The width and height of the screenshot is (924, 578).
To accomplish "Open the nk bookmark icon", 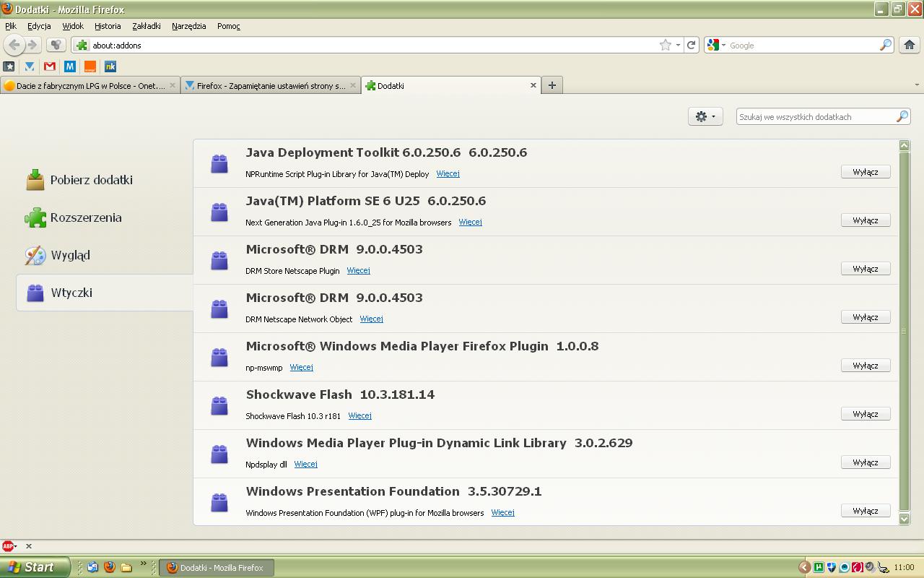I will [110, 66].
